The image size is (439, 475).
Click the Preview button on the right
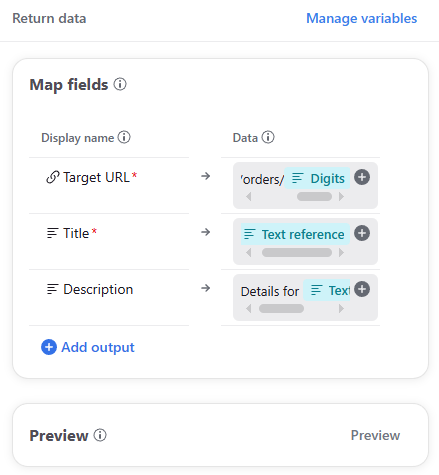pos(375,435)
